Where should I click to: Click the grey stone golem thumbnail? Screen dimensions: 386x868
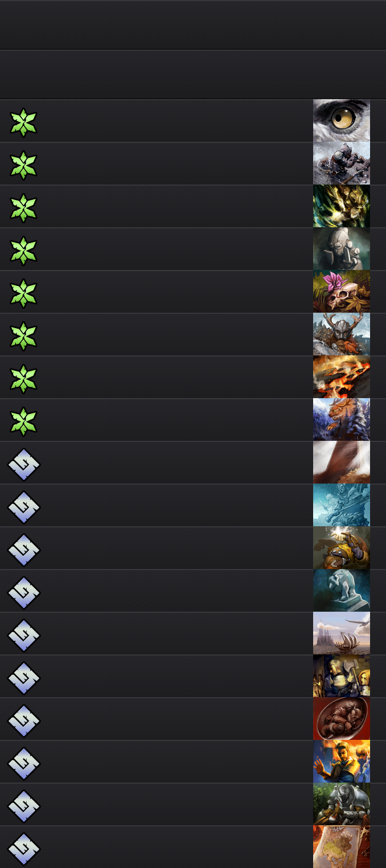(342, 249)
